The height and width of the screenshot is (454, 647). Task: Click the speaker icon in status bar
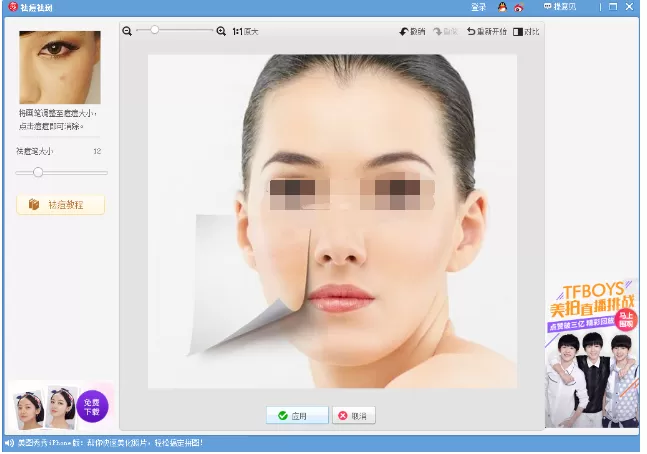click(x=10, y=443)
